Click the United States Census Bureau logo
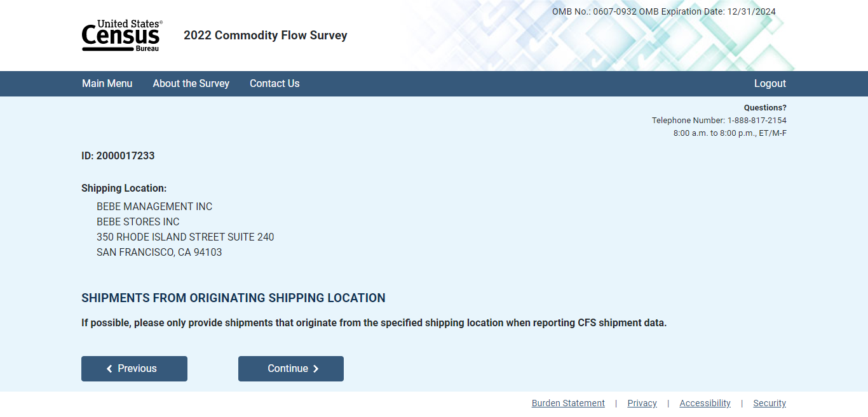 (x=121, y=36)
